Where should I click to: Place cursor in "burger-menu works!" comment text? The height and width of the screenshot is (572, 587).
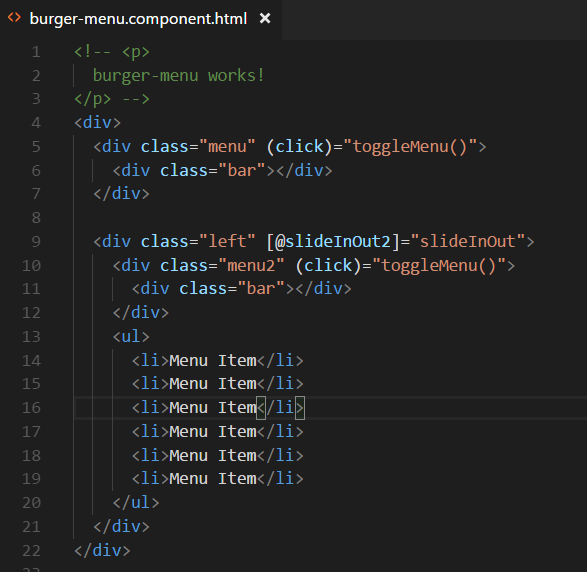click(x=179, y=76)
